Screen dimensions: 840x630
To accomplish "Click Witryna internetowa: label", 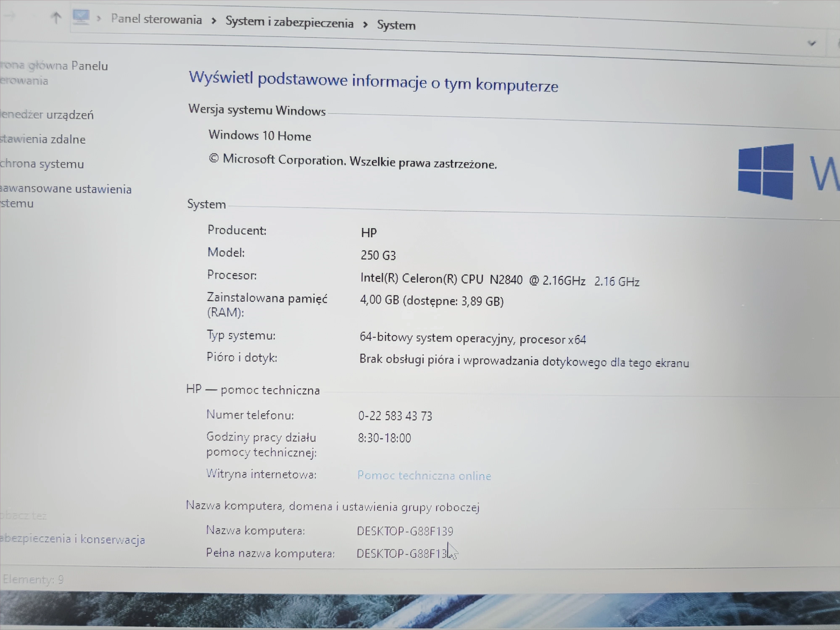I will (261, 474).
